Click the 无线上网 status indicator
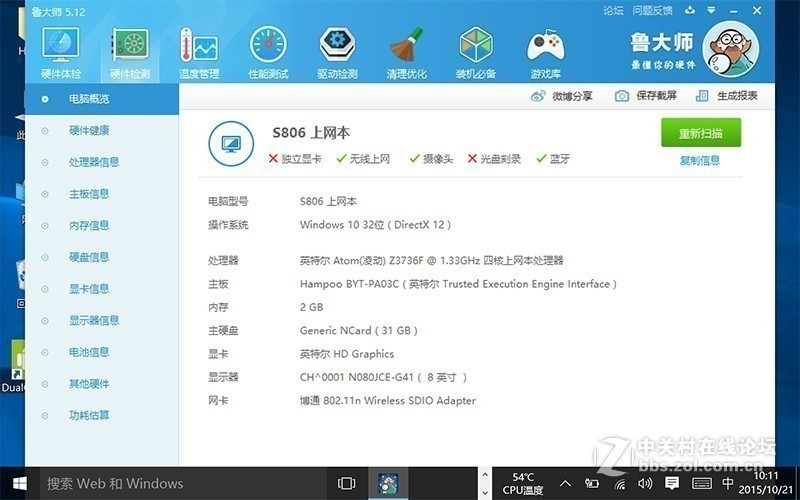This screenshot has height=500, width=800. [363, 159]
